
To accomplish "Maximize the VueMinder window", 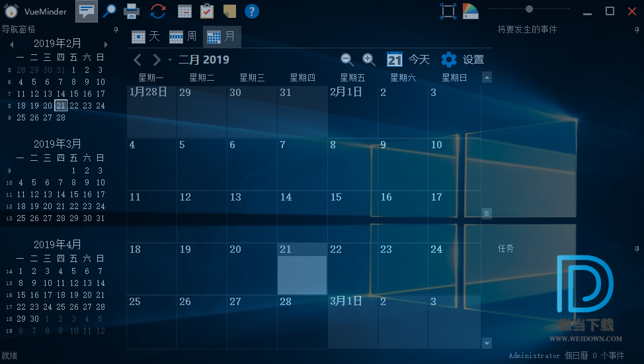I will point(610,11).
